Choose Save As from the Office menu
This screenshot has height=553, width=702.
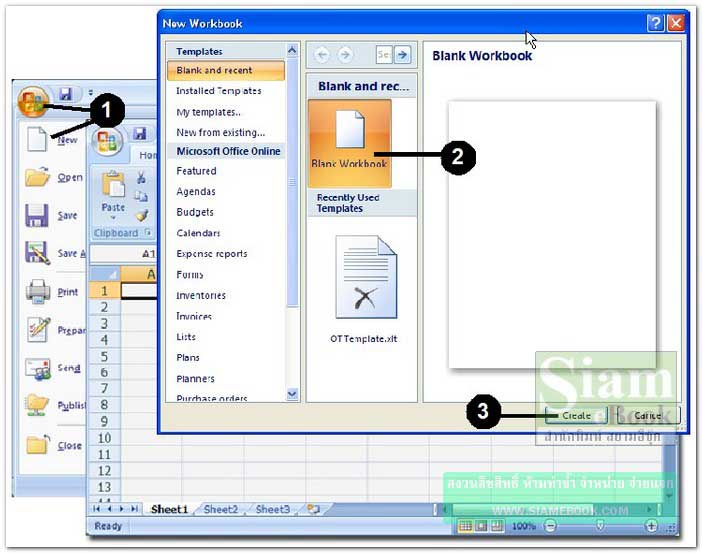55,253
